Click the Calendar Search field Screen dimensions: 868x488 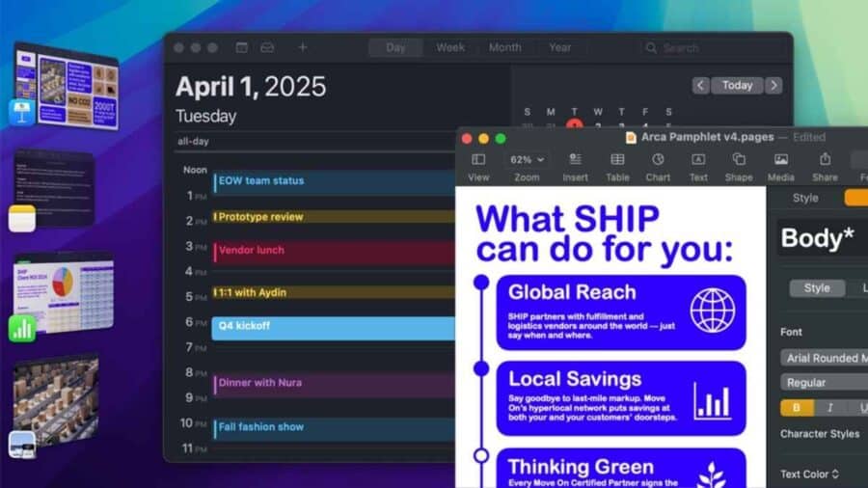coord(713,48)
